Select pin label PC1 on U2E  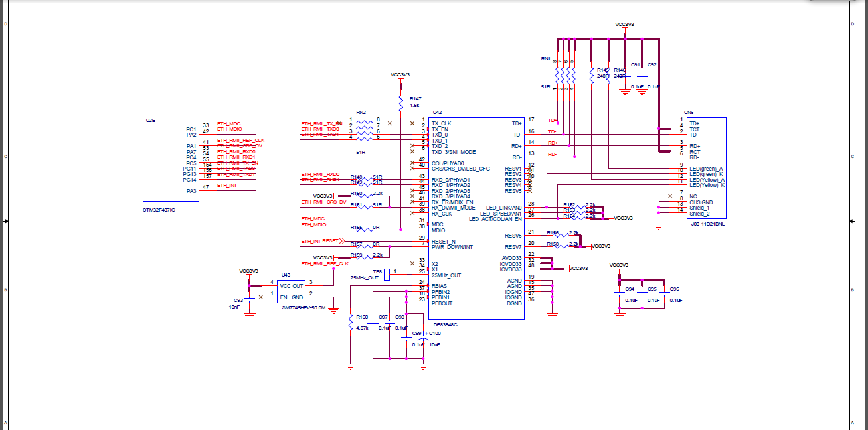pyautogui.click(x=191, y=129)
